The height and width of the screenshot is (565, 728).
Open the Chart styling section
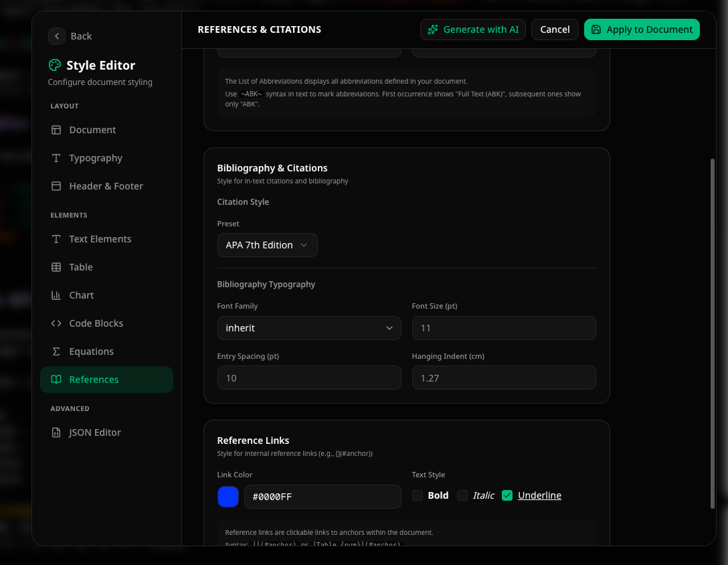pyautogui.click(x=107, y=295)
